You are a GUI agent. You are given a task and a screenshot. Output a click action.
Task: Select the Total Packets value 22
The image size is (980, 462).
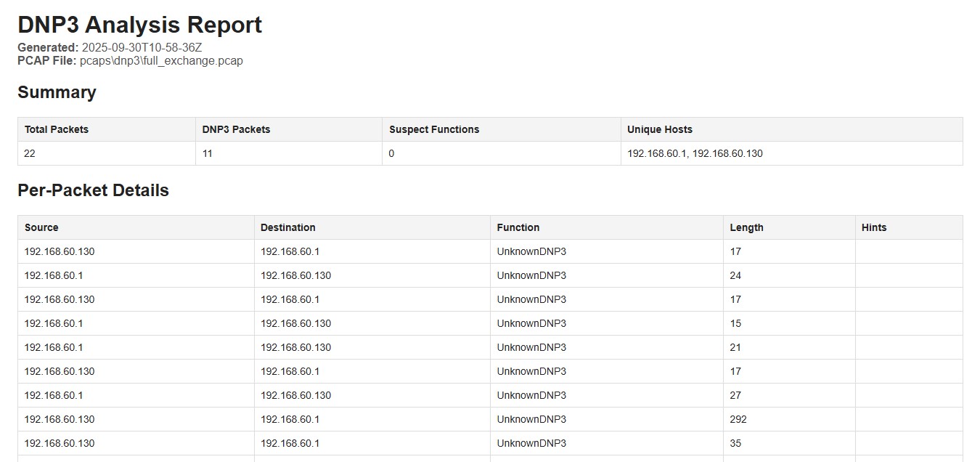[30, 153]
